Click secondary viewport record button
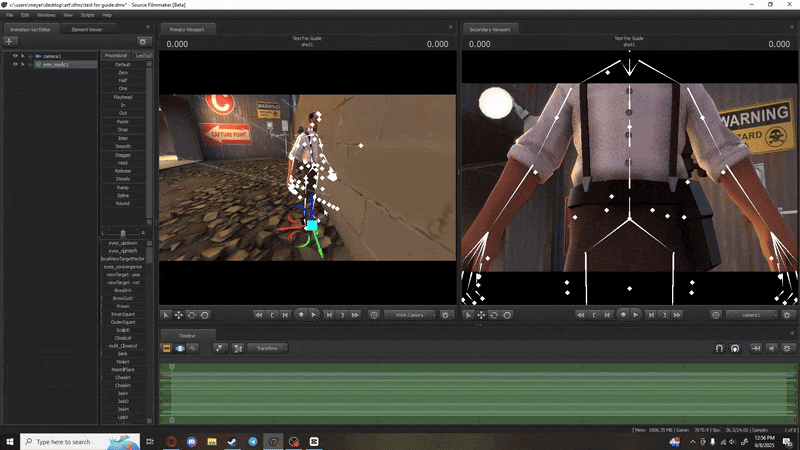Screen dimensions: 800x450 click(x=623, y=315)
